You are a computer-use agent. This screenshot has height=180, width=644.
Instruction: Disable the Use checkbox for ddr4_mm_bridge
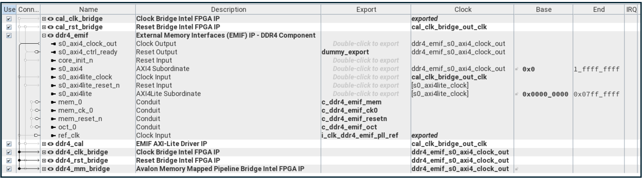click(x=9, y=169)
